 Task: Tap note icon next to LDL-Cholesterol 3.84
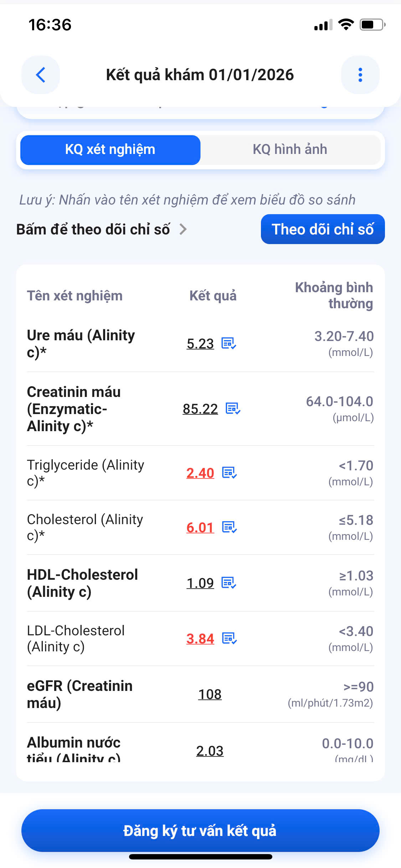coord(229,639)
